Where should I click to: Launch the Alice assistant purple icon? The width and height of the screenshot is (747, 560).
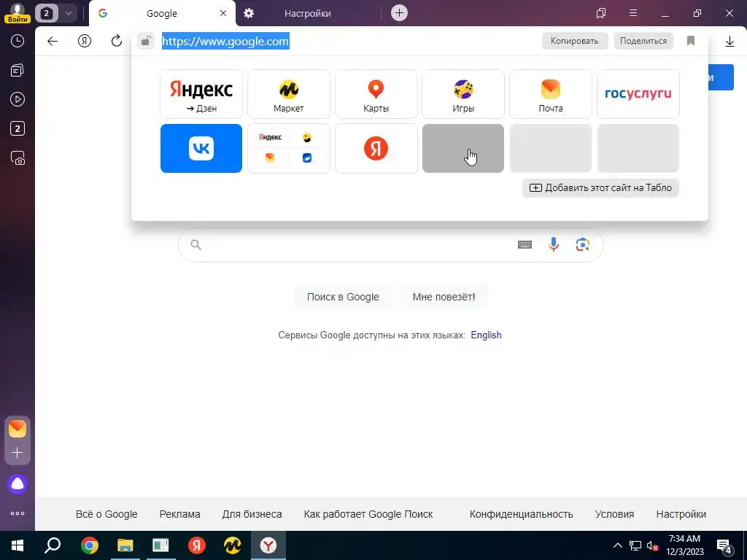point(18,484)
